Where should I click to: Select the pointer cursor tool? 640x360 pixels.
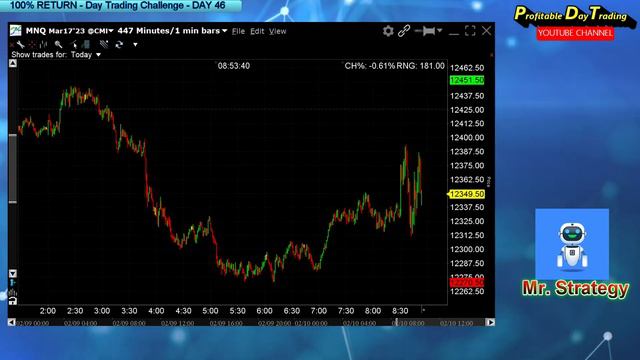(x=74, y=44)
